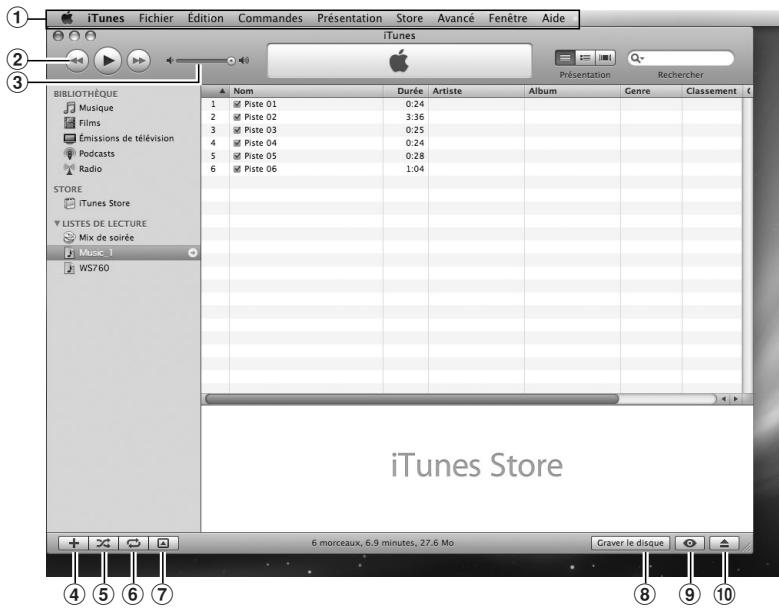Uncheck the Piste 01 checkbox

tap(238, 104)
